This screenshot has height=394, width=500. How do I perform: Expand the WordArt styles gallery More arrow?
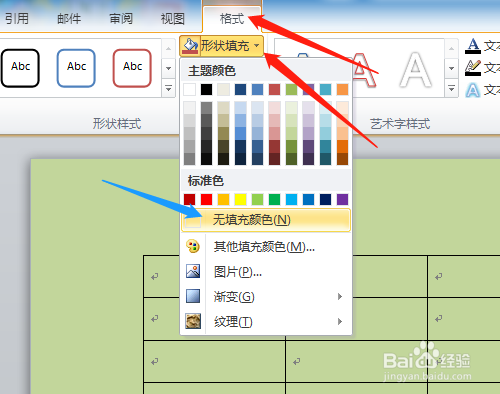(x=451, y=89)
